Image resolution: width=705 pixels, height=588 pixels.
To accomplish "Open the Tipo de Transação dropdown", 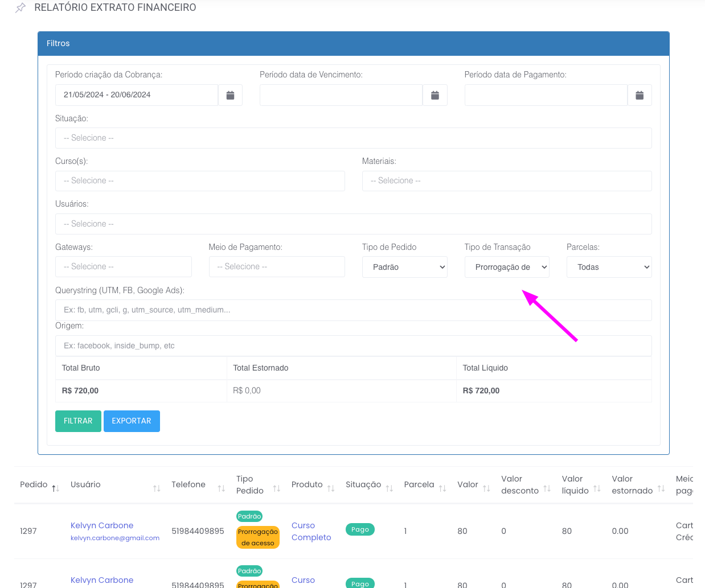I will coord(507,267).
